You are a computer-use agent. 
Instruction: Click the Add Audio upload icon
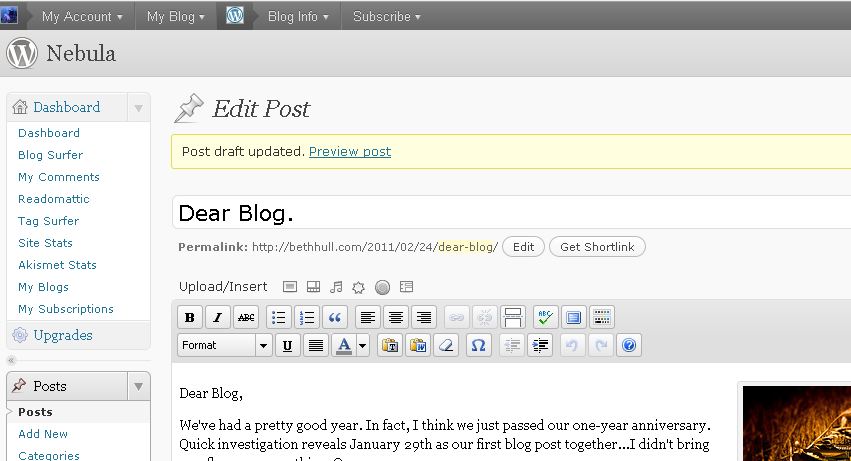coord(336,287)
